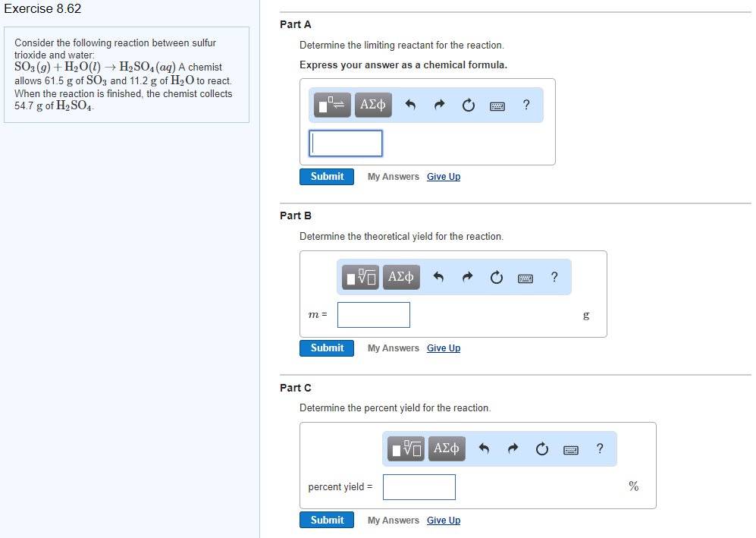Show keyboard shortcuts in Part C toolbar
The width and height of the screenshot is (756, 538).
click(571, 450)
